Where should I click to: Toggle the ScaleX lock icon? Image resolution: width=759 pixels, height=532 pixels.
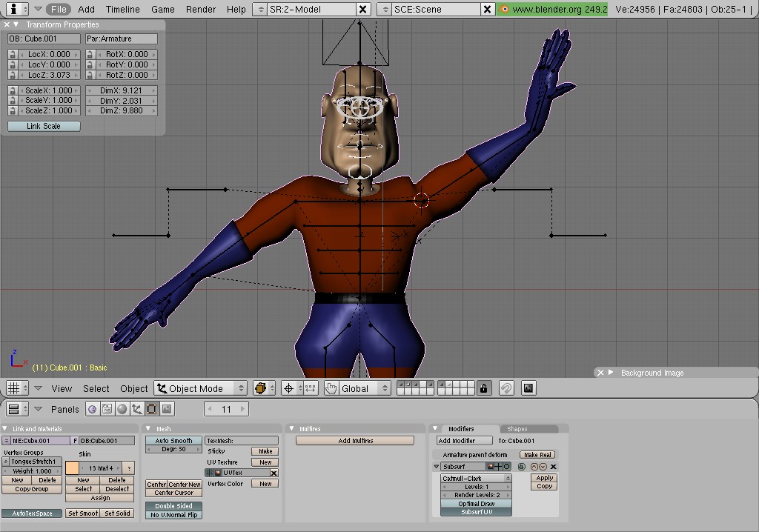13,90
